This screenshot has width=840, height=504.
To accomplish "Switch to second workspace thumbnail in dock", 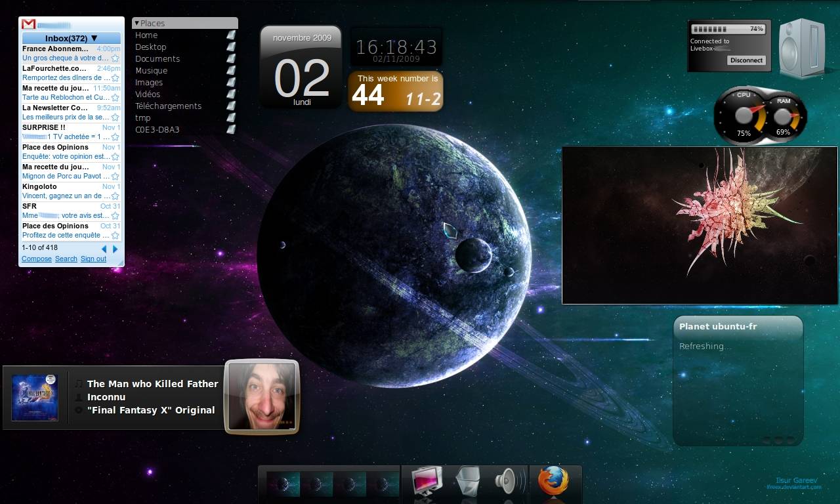I will pos(316,484).
